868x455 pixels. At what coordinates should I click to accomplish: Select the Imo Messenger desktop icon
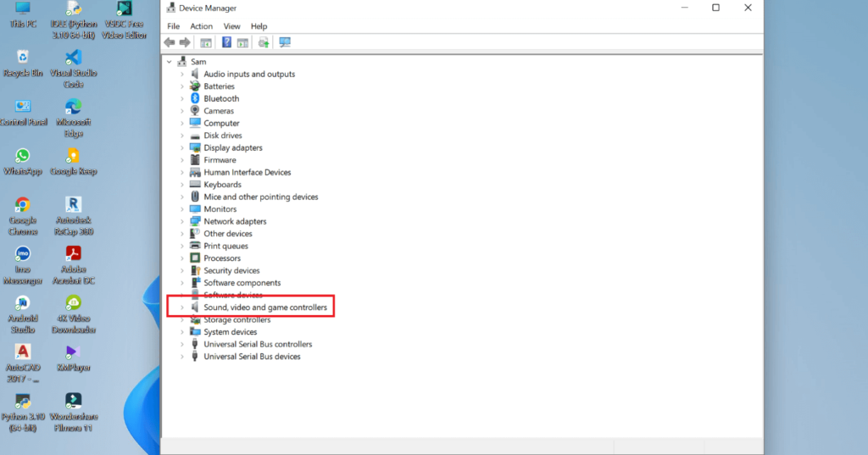point(23,266)
